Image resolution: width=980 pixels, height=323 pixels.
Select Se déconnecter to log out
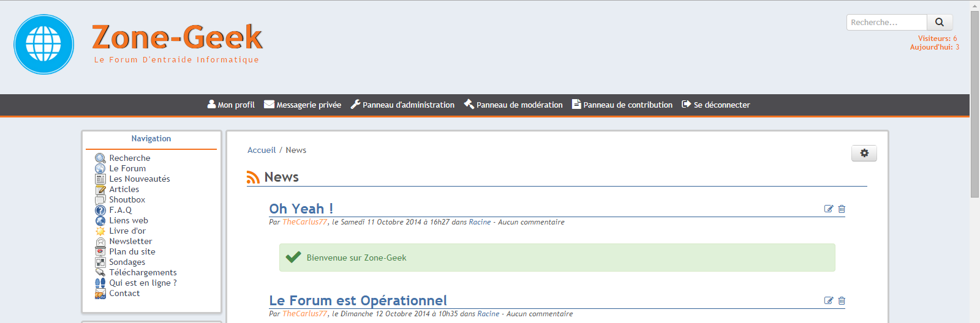715,105
